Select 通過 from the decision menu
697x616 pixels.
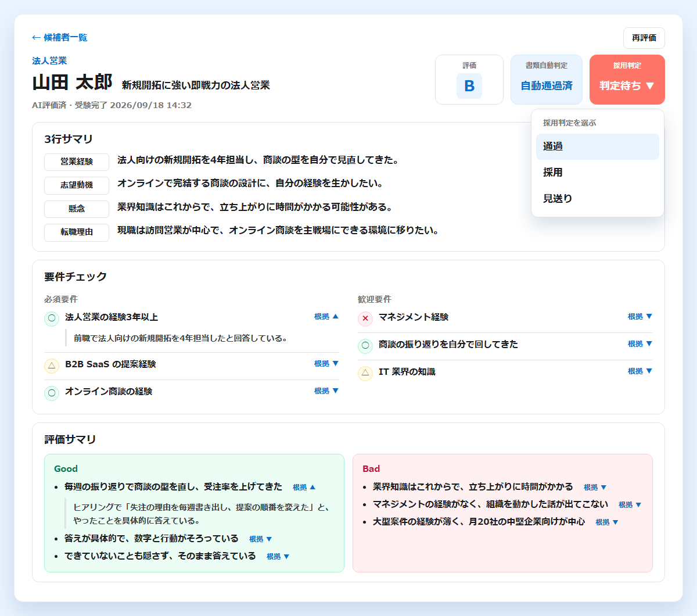[597, 146]
